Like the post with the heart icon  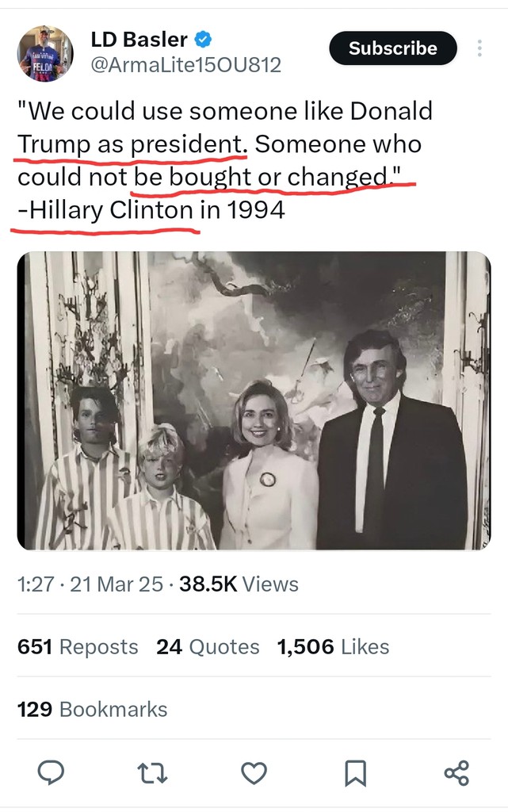tap(254, 772)
